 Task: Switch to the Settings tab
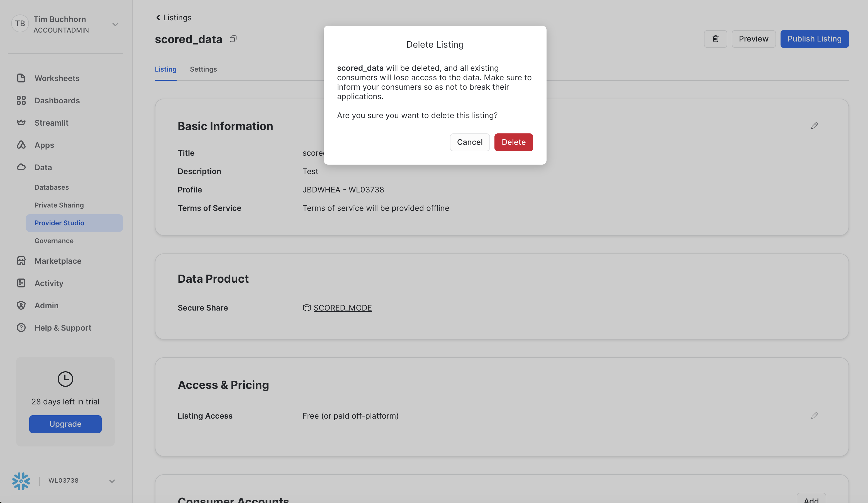pos(203,69)
